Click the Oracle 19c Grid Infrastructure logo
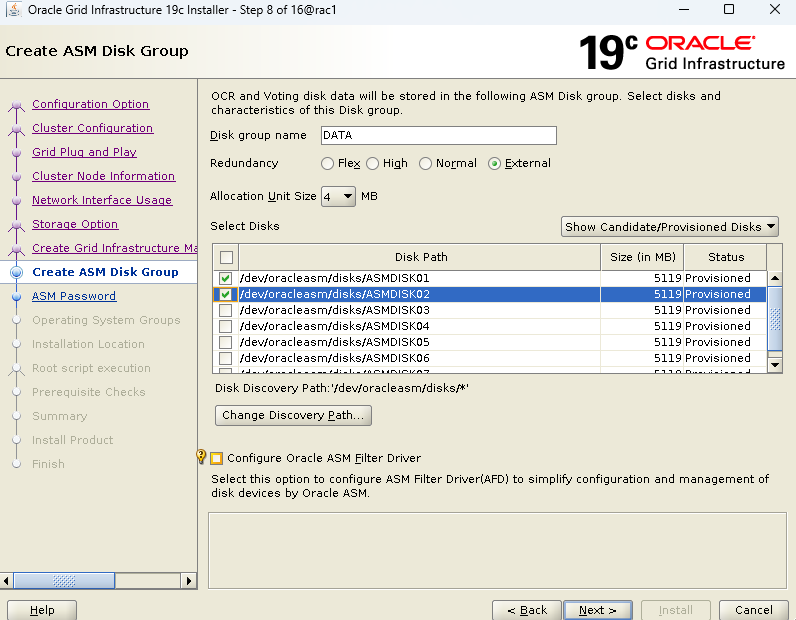 681,52
